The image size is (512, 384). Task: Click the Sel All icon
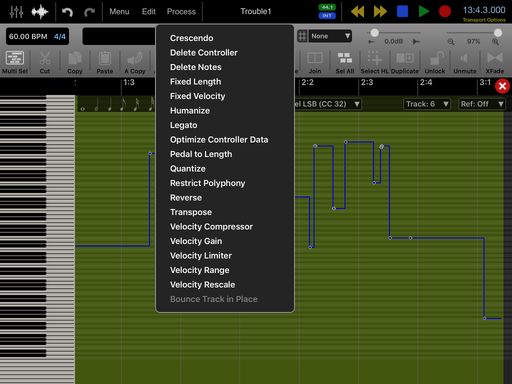(x=345, y=63)
